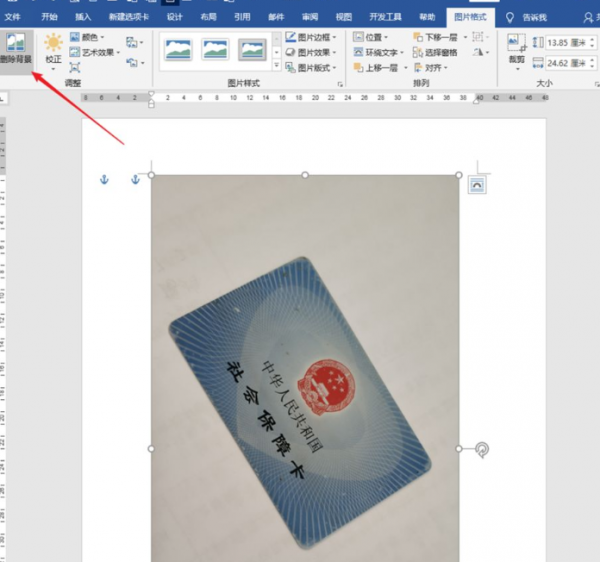Viewport: 600px width, 562px height.
Task: Click the top-middle sizing handle of picture
Action: (305, 175)
